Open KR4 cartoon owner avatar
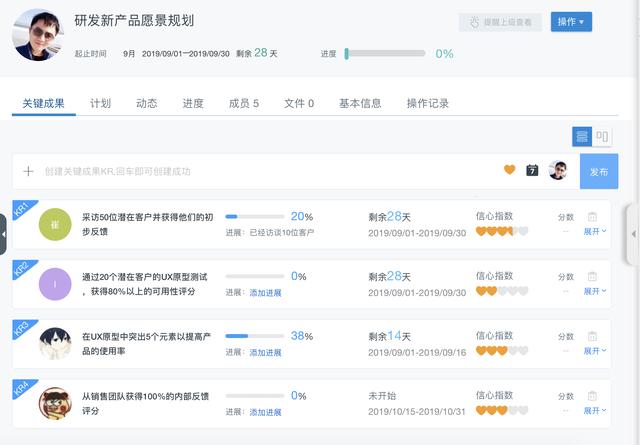640x445 pixels. click(x=55, y=403)
